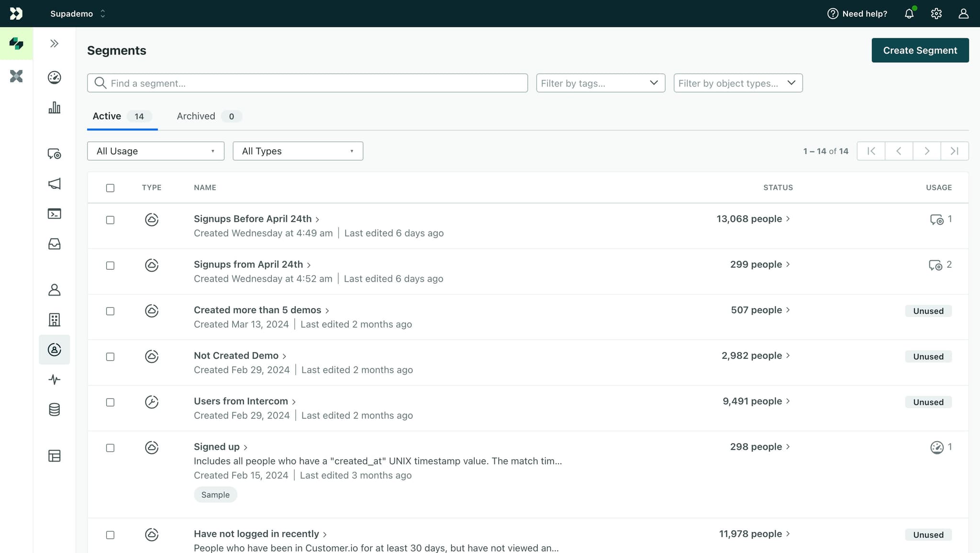Open the Activity Logs pulse icon
980x553 pixels.
coord(54,379)
